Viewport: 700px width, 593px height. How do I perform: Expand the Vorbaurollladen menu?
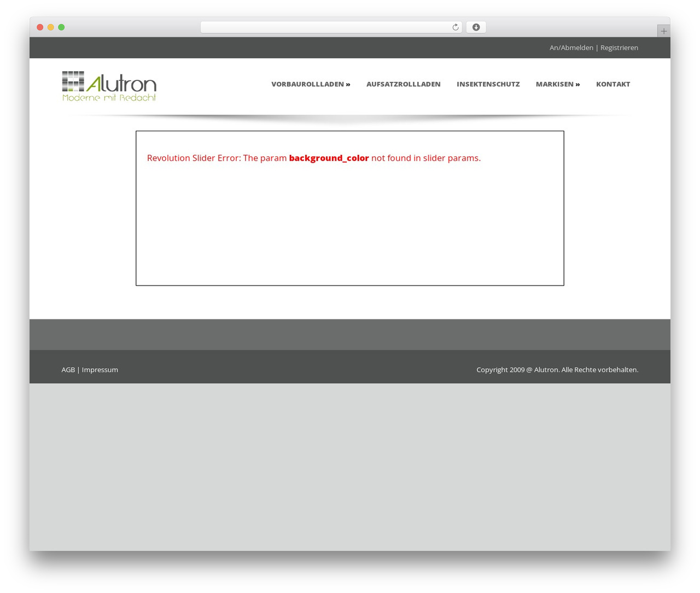coord(311,84)
